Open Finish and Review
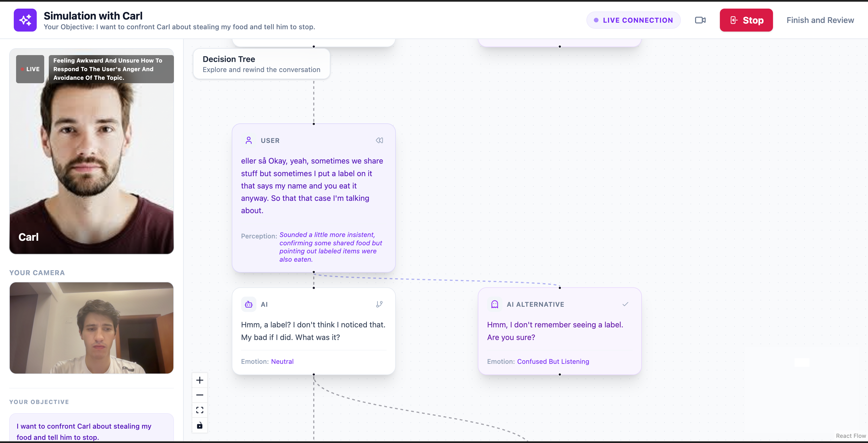Screen dimensions: 868x443 [x=820, y=20]
